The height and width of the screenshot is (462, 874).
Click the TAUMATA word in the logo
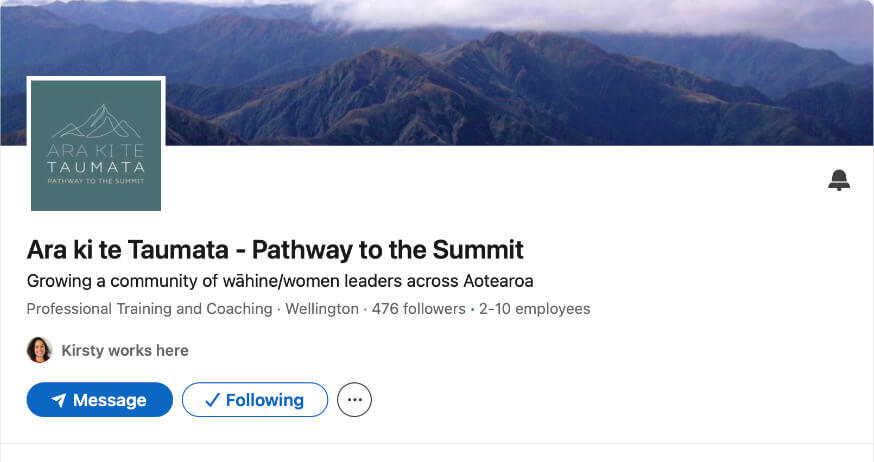click(96, 167)
